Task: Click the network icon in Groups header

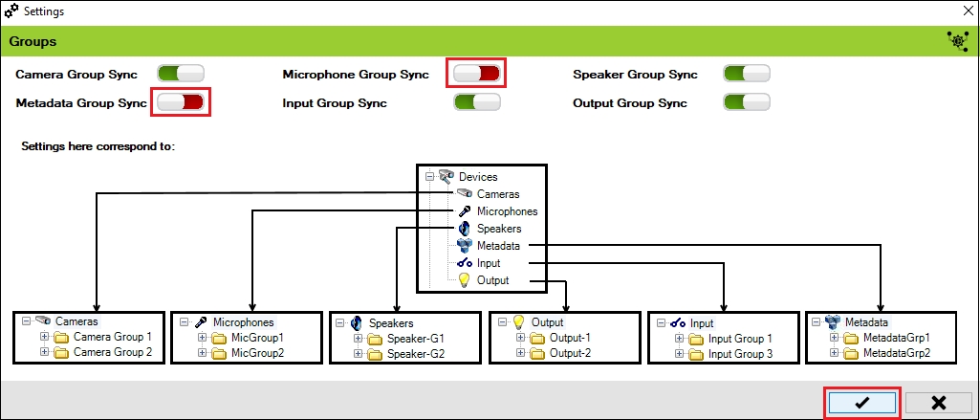Action: [956, 41]
